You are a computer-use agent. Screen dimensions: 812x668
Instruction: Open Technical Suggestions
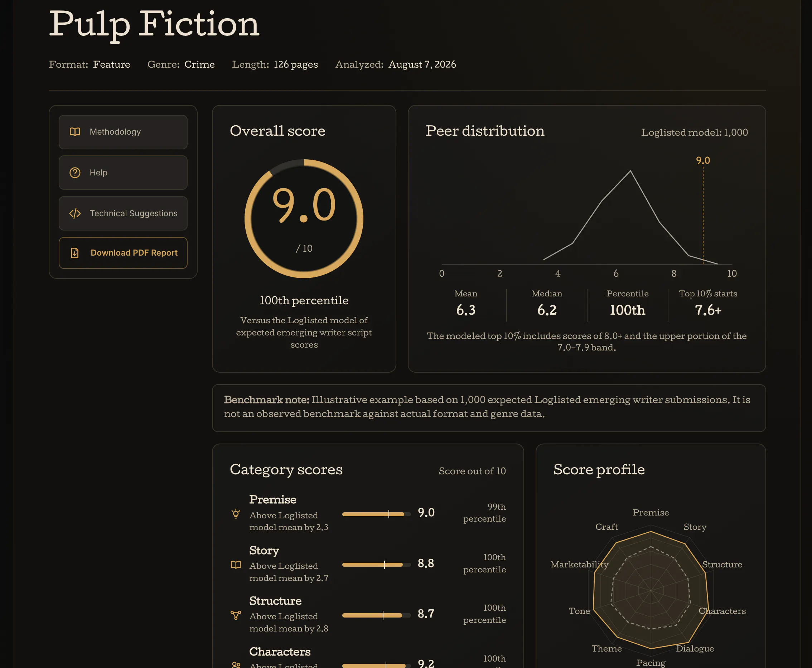(123, 213)
